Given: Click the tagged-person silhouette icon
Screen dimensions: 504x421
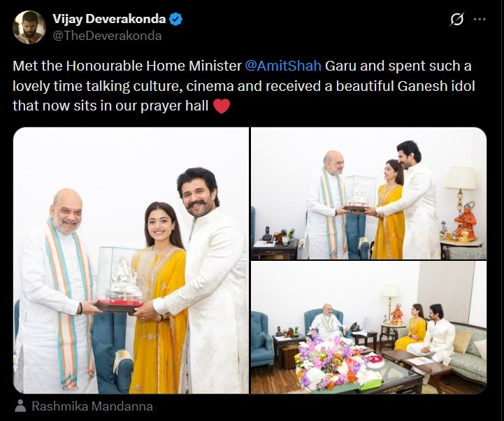Looking at the screenshot, I should (x=20, y=406).
